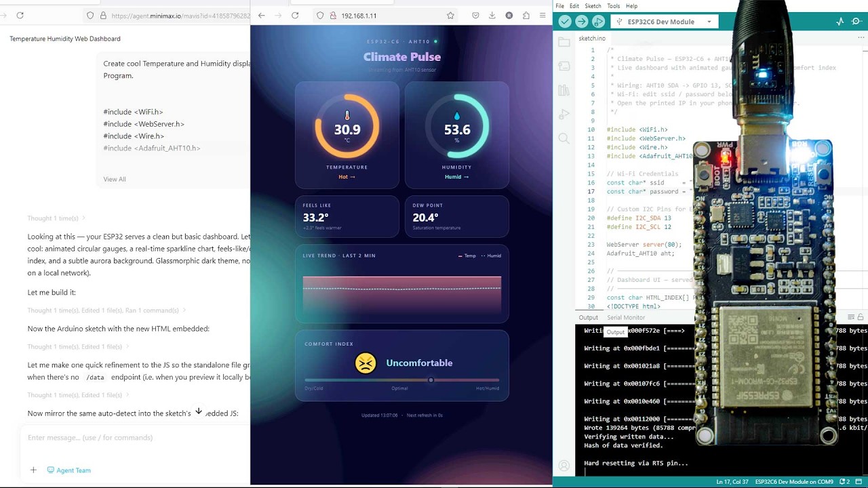This screenshot has width=868, height=488.
Task: Click code line 'WebServer server(80);'
Action: 644,245
